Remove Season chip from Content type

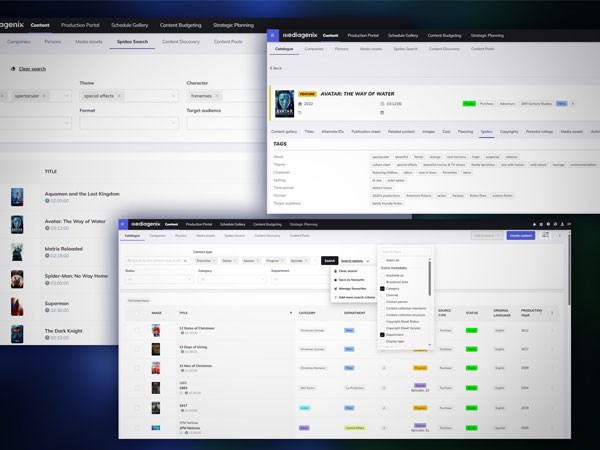[258, 261]
